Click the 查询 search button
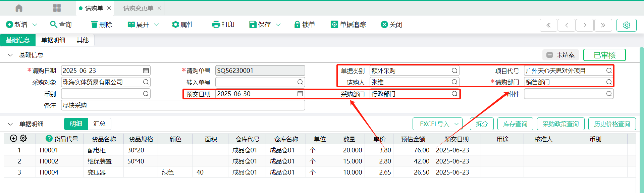The image size is (644, 193). tap(61, 25)
